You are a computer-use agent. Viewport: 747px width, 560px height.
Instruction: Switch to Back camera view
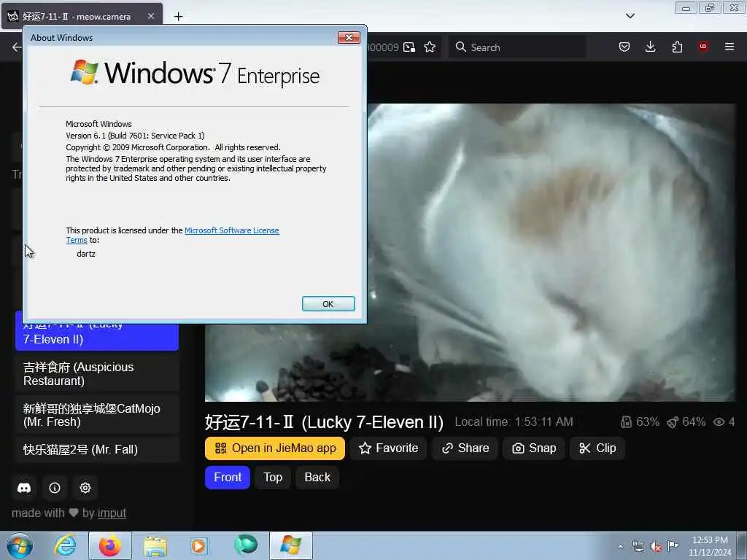[x=317, y=477]
